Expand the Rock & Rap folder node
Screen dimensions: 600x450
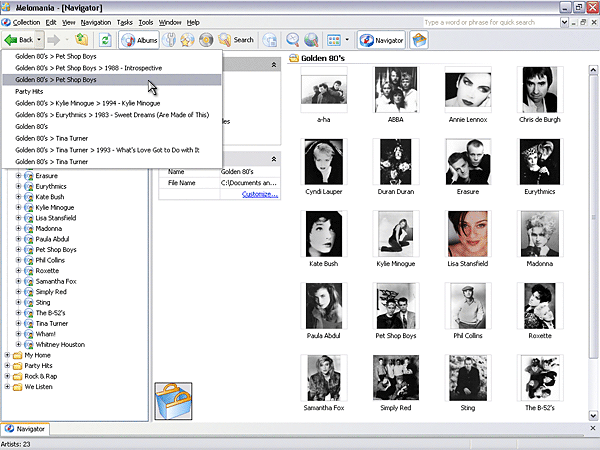pos(7,376)
